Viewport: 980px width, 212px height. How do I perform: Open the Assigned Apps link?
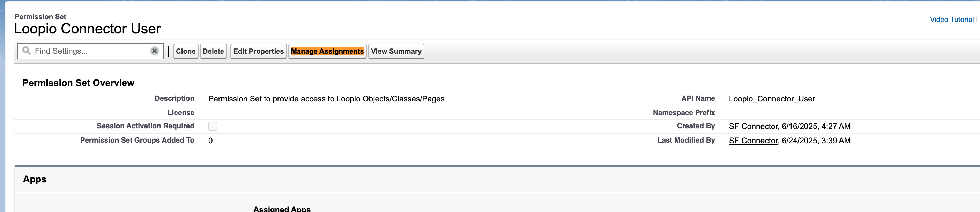(x=282, y=209)
